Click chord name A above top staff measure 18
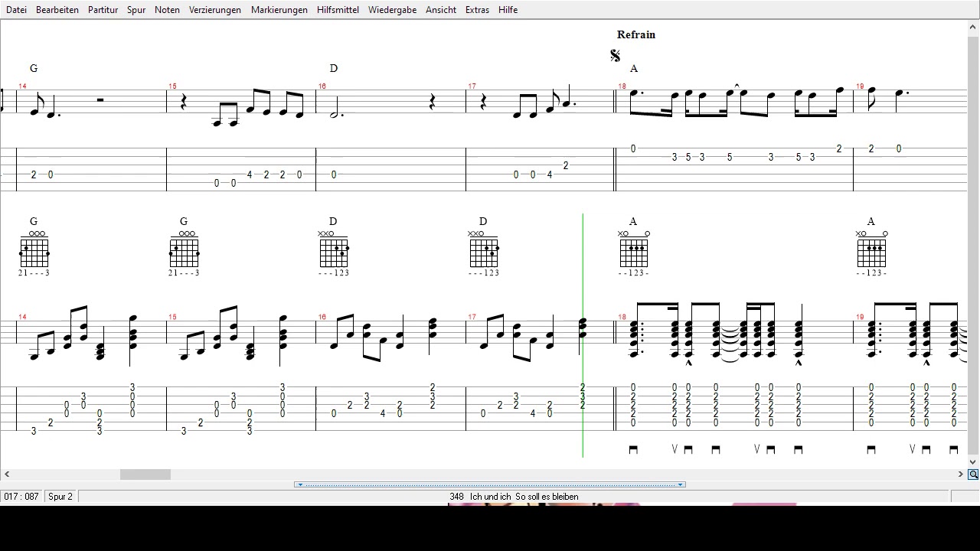 click(x=634, y=68)
